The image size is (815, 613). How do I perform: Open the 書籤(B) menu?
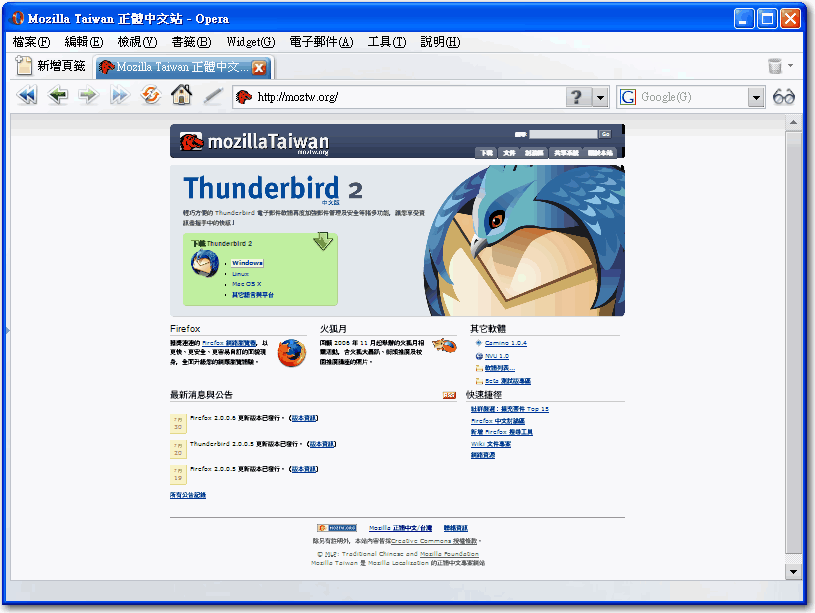191,42
